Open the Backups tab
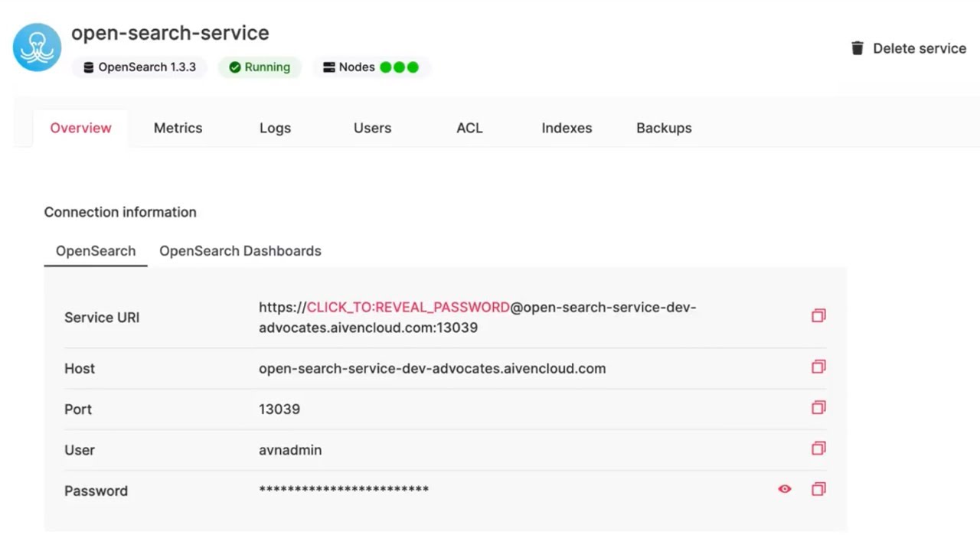The image size is (980, 551). tap(664, 128)
